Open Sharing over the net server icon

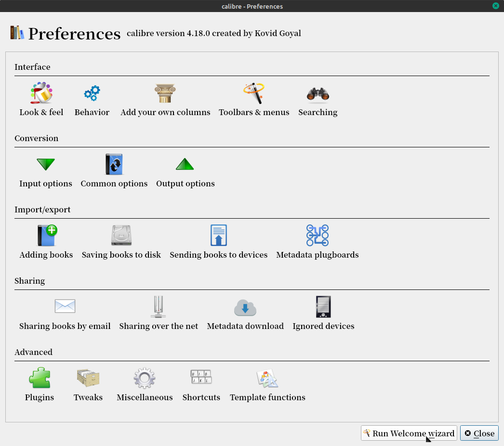pos(159,306)
